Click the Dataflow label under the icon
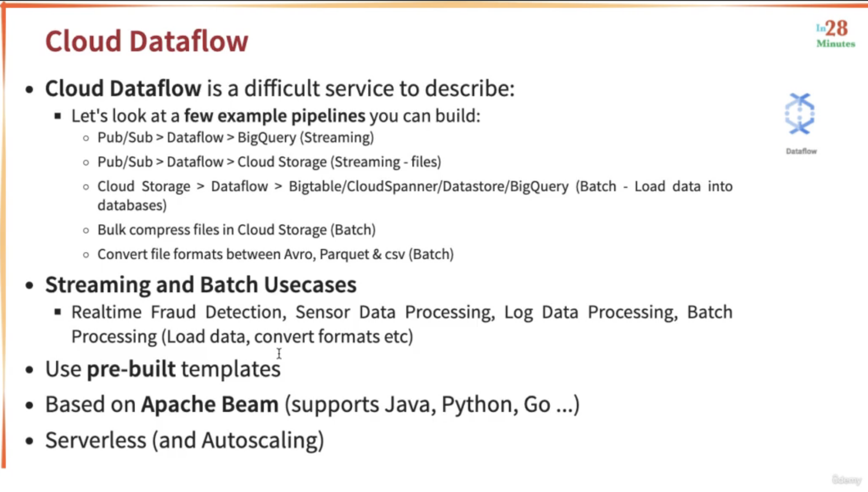 click(801, 151)
